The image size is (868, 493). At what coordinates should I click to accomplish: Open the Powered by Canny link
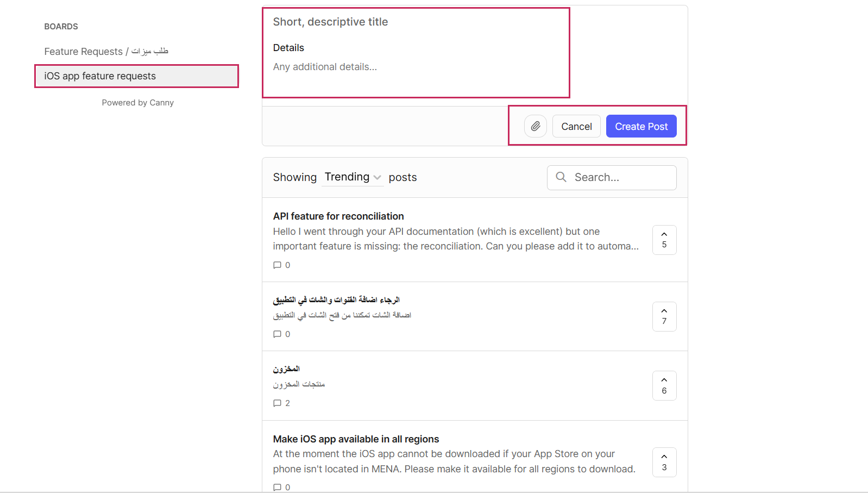(x=137, y=103)
